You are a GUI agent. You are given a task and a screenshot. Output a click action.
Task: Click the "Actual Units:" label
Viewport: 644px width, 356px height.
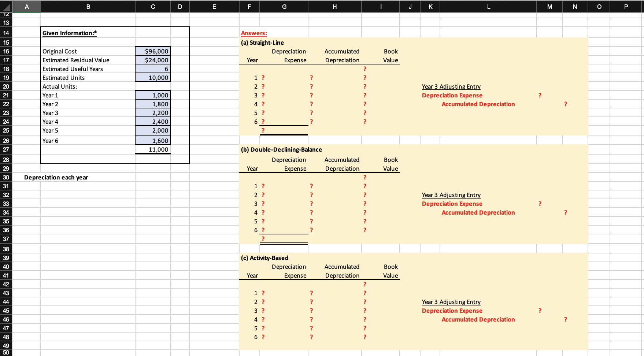tap(60, 86)
